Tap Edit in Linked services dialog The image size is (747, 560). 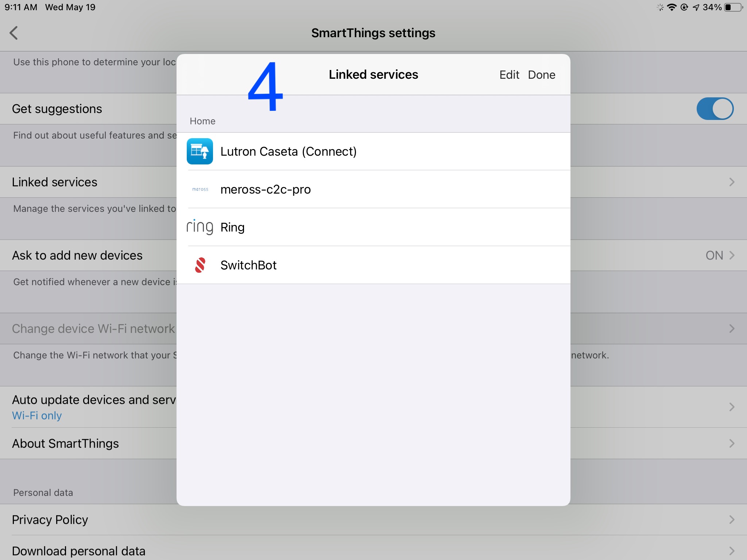[x=509, y=75]
